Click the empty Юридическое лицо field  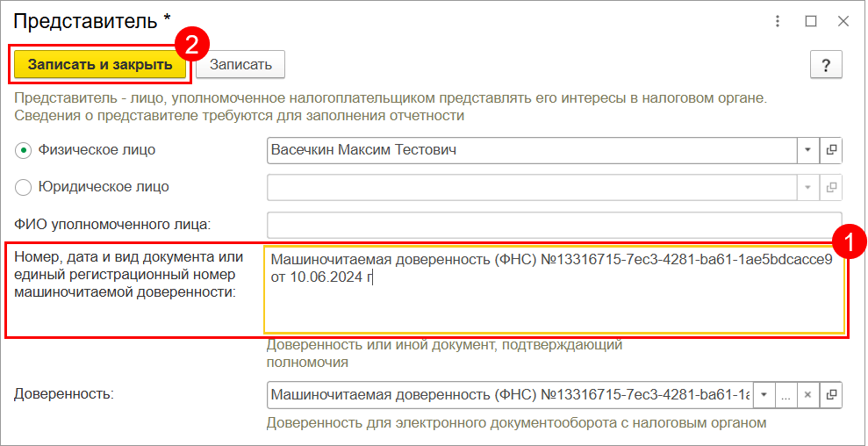click(531, 187)
